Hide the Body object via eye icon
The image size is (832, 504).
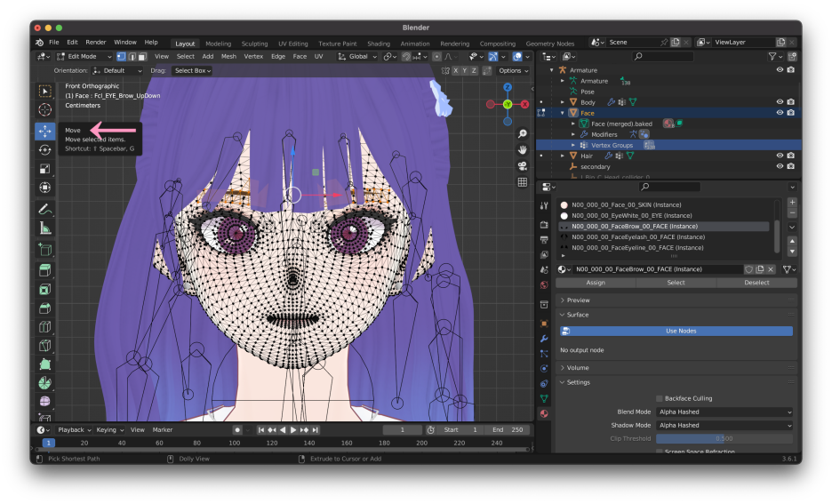click(x=780, y=102)
